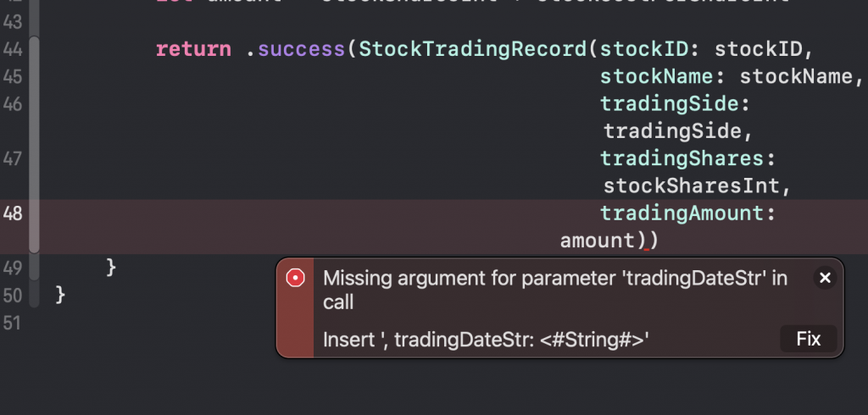Click the code folding ribbon beside line 45
Viewport: 868px width, 415px height.
(x=34, y=77)
